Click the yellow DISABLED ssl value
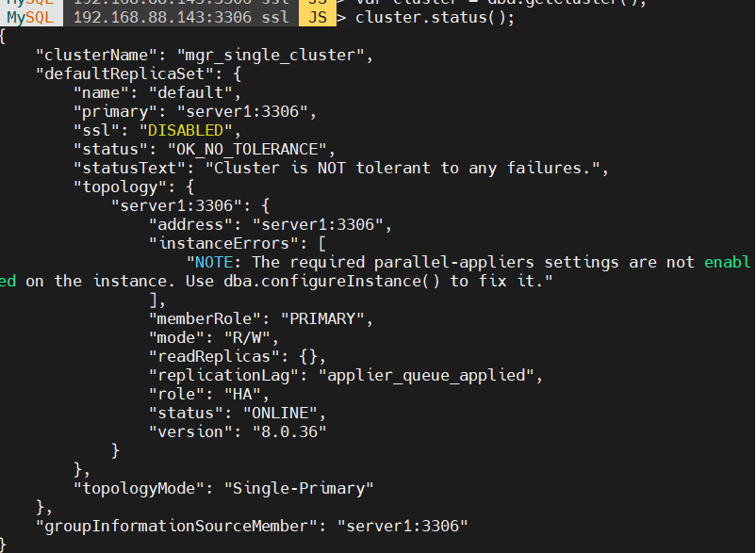Viewport: 756px width, 553px height. tap(186, 131)
